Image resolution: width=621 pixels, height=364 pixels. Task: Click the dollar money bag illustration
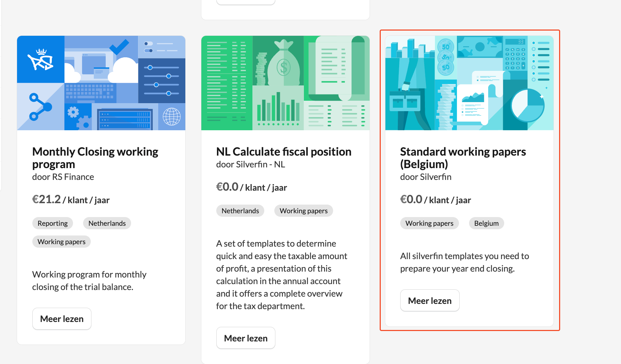click(x=284, y=64)
